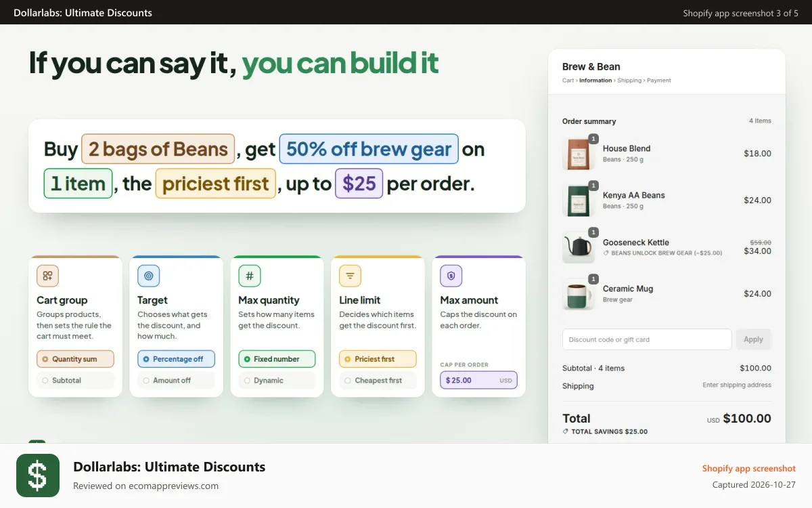Choose the Fixed number option
812x508 pixels.
tap(277, 359)
